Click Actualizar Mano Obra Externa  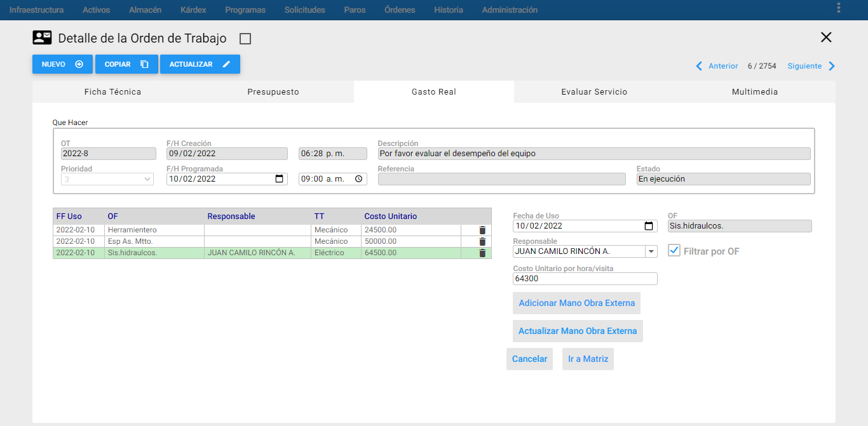click(578, 331)
